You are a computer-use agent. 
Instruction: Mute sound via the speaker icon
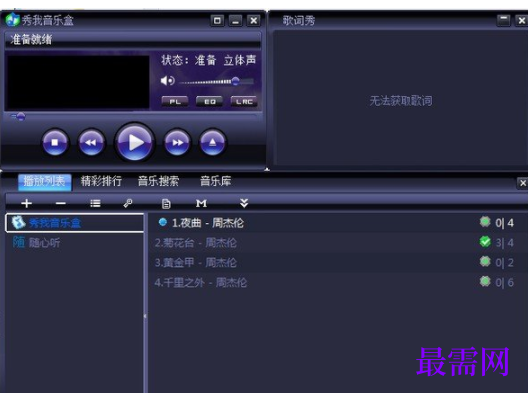[x=167, y=80]
